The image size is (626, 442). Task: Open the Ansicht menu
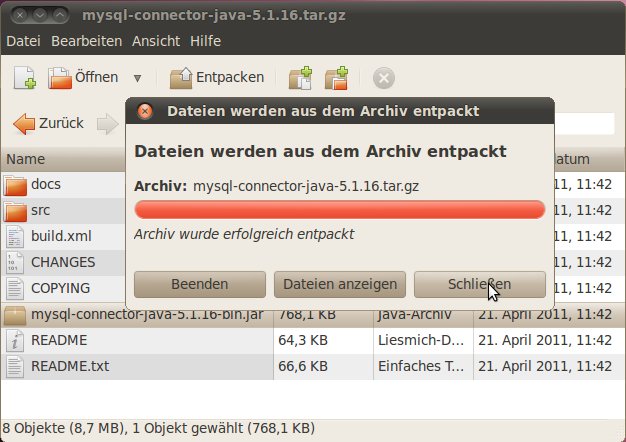(155, 41)
